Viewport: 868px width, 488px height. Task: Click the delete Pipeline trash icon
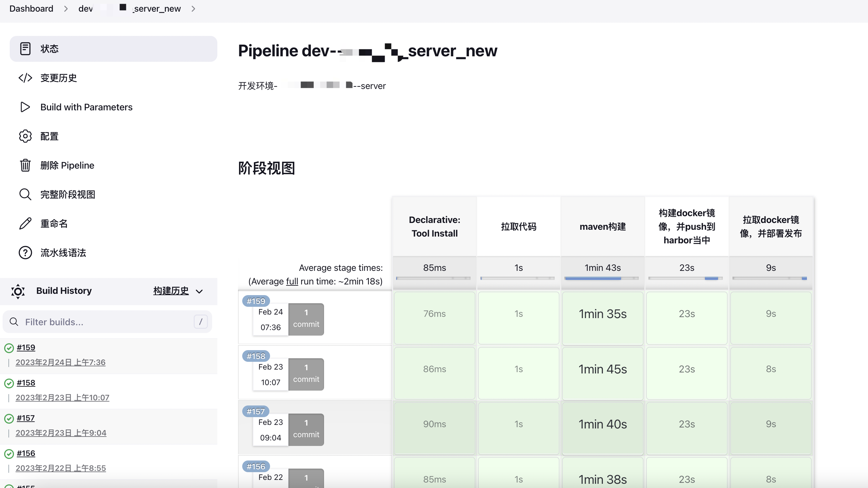pyautogui.click(x=25, y=165)
